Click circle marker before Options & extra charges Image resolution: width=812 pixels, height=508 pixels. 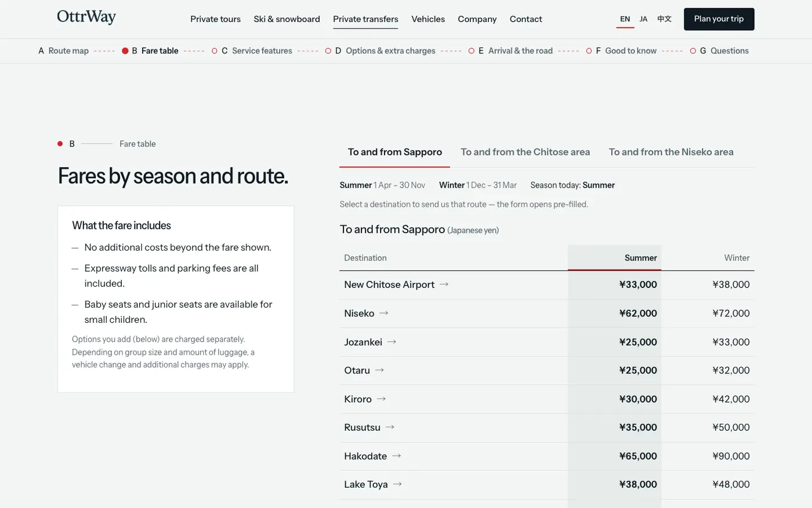[x=328, y=51]
